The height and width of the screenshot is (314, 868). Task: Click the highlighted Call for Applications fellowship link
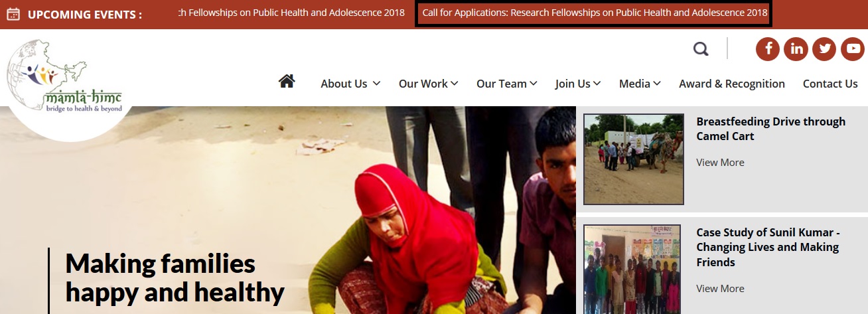pyautogui.click(x=593, y=13)
